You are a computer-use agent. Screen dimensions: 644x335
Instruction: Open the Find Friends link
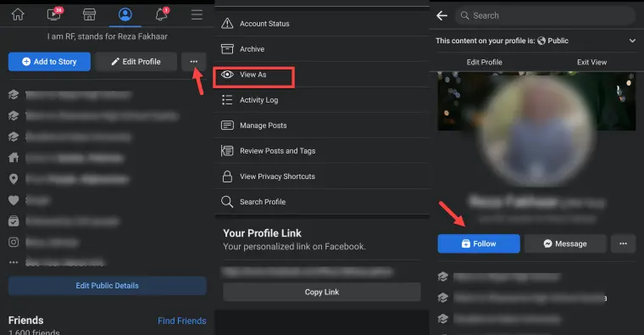[182, 321]
